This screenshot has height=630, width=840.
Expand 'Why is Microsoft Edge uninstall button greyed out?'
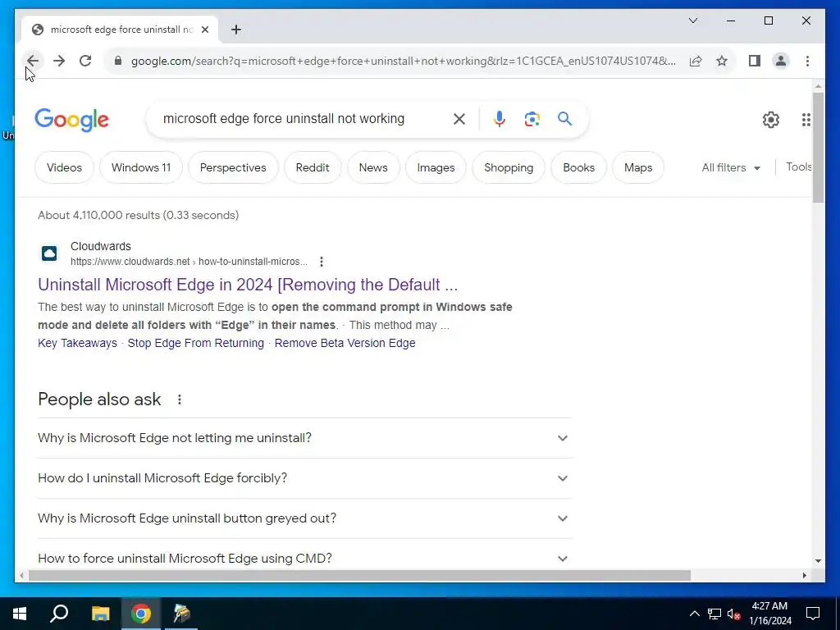point(304,518)
